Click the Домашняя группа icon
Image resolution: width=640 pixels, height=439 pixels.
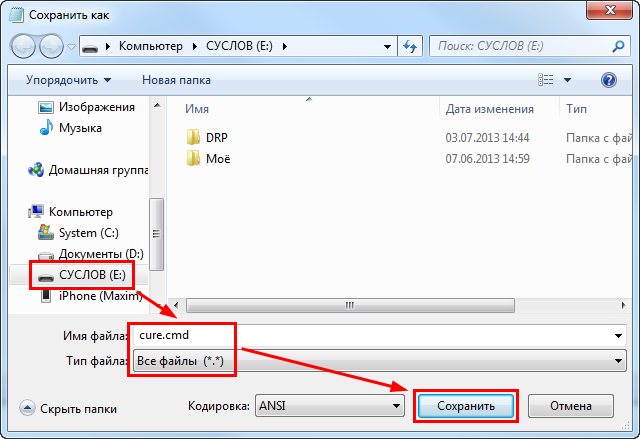(36, 170)
